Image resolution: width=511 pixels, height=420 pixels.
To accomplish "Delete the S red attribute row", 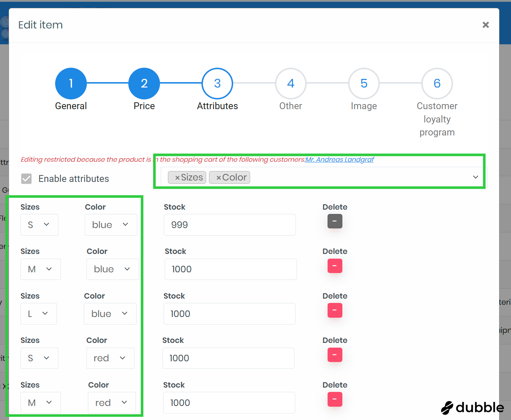I will tap(334, 355).
